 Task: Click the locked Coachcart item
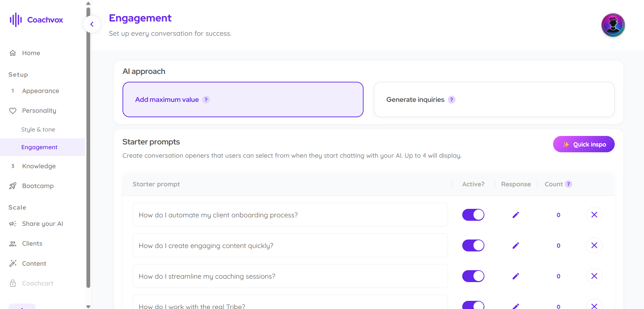click(x=38, y=283)
